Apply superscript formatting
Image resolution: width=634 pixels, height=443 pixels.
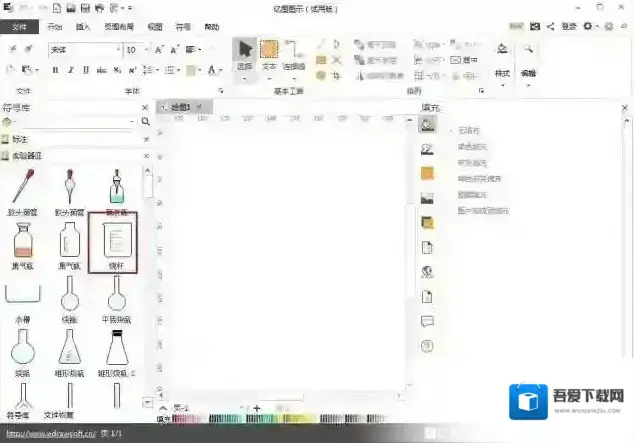132,70
